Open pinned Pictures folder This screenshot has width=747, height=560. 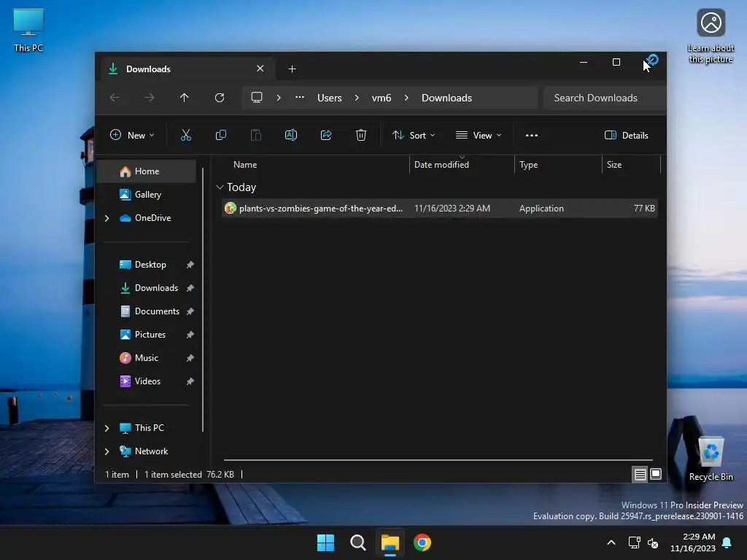coord(150,334)
